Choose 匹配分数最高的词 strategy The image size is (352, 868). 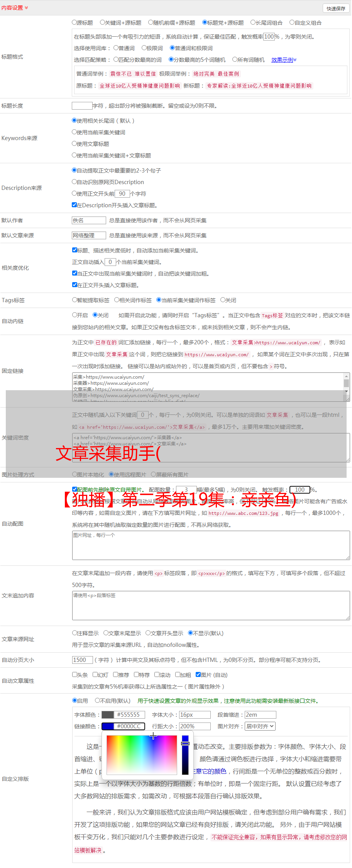pyautogui.click(x=116, y=59)
